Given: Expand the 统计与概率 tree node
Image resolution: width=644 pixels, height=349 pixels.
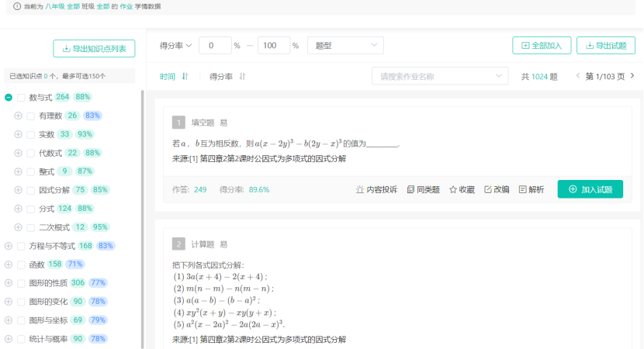Looking at the screenshot, I should click(x=9, y=339).
